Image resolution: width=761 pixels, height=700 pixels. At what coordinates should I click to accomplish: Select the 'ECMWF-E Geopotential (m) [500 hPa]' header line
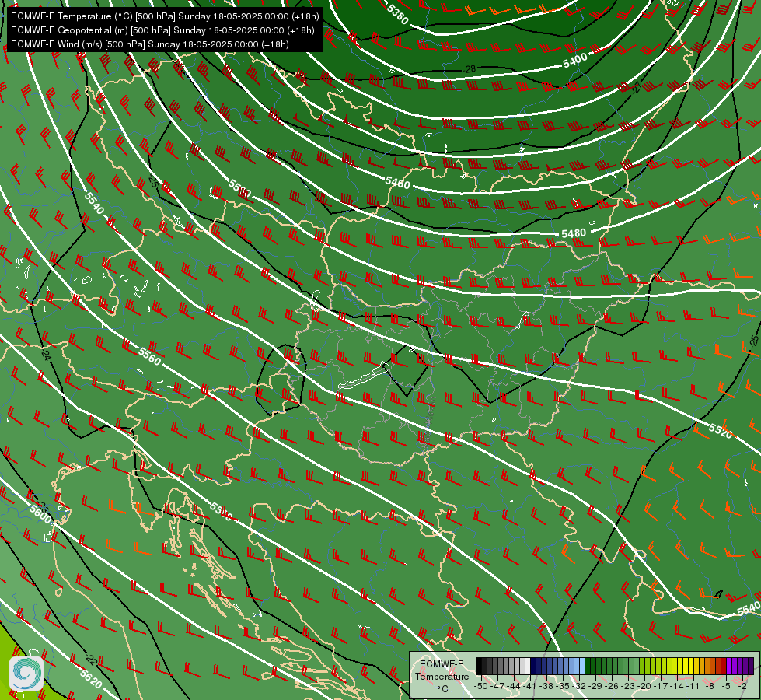162,30
